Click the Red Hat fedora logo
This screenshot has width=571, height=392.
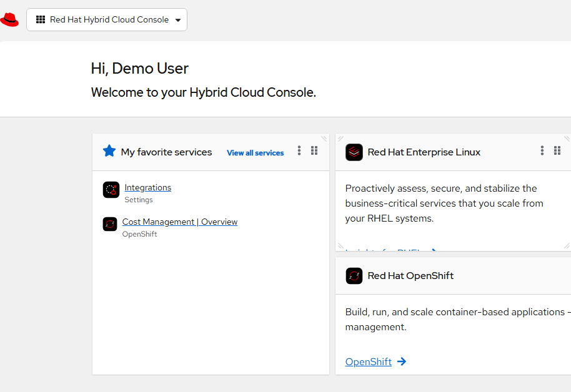[9, 19]
